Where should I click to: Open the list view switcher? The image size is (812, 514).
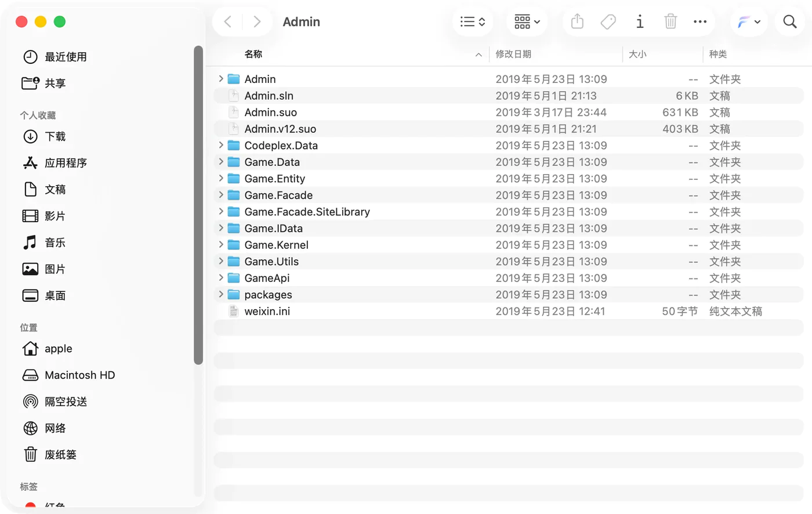[x=473, y=22]
